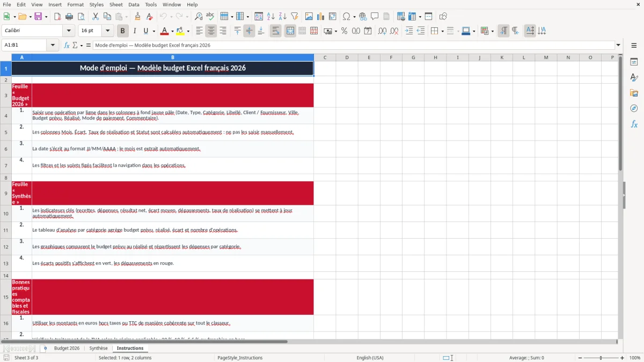Viewport: 644px width, 362px height.
Task: Click the Copy icon
Action: pos(107,17)
